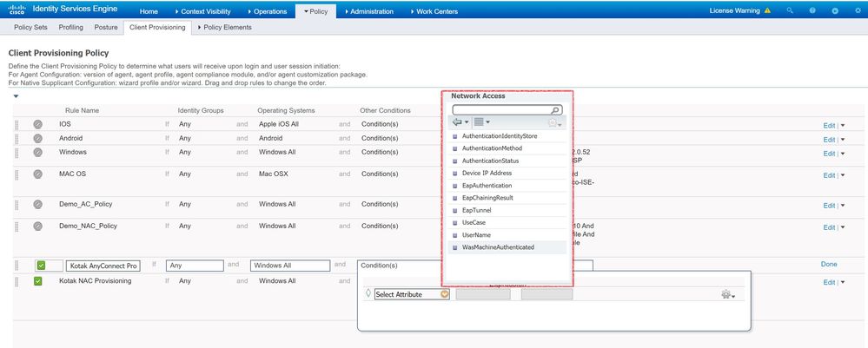Click the back arrow in Network Access popup
Screen dimensions: 868x348
pyautogui.click(x=457, y=121)
